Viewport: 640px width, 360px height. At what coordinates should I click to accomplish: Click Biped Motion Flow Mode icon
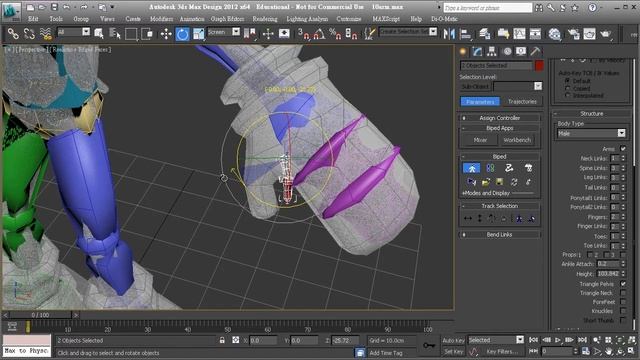coord(509,168)
